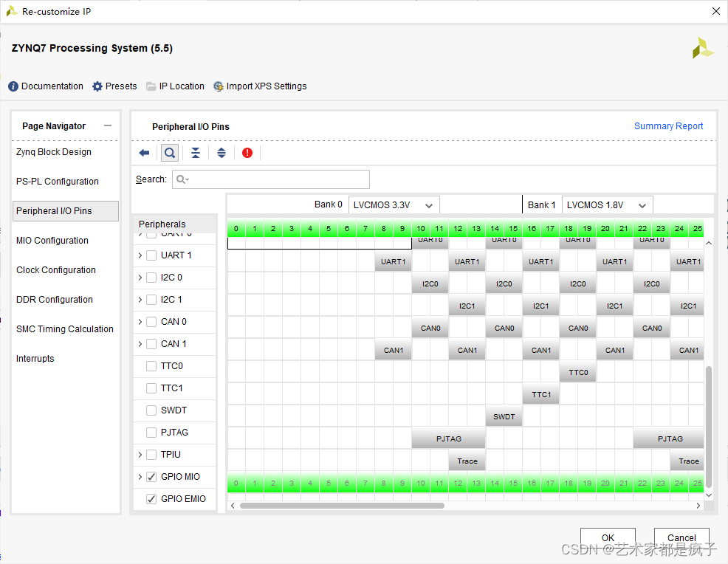This screenshot has width=728, height=564.
Task: Click the OK button
Action: tap(608, 537)
